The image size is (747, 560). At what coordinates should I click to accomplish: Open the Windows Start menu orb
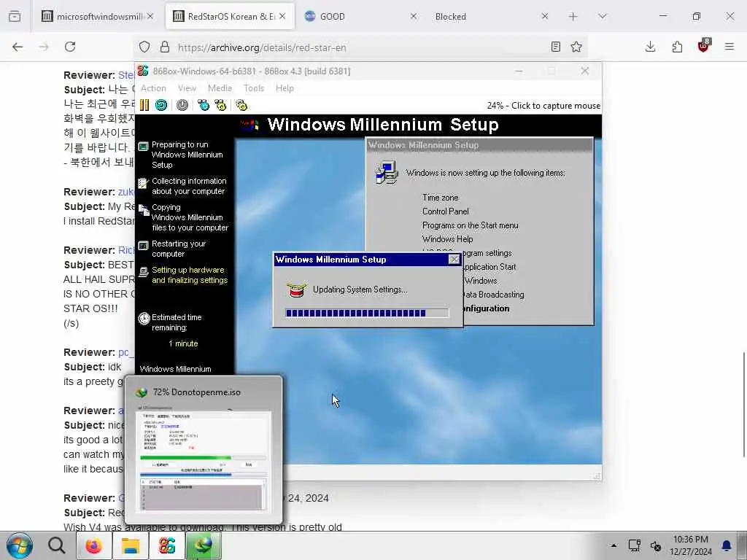click(x=20, y=545)
